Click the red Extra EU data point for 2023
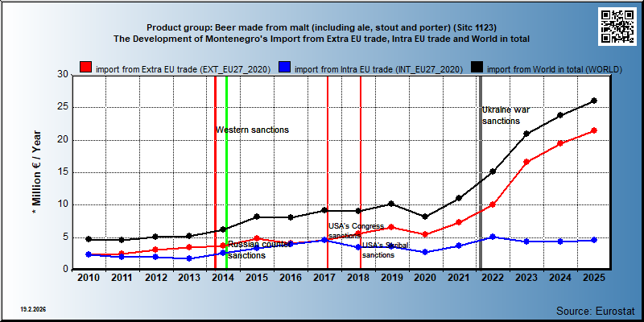Screen dimensions: 644x322 coord(526,162)
